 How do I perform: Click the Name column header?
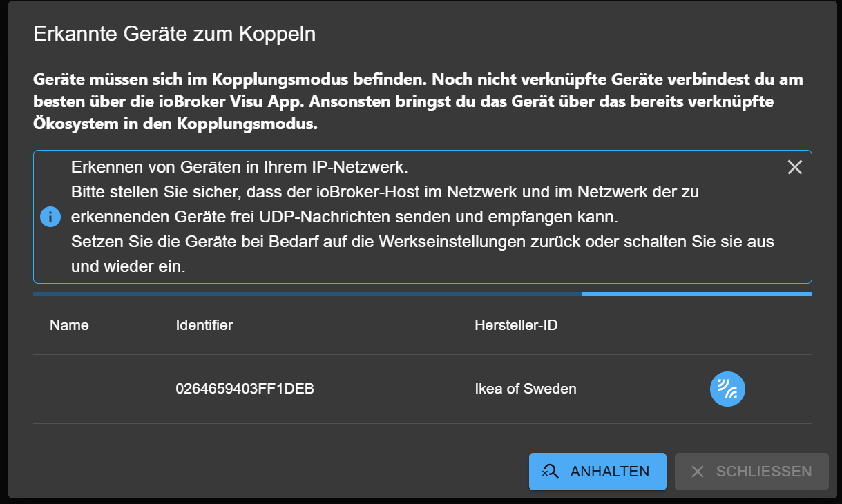(x=69, y=325)
